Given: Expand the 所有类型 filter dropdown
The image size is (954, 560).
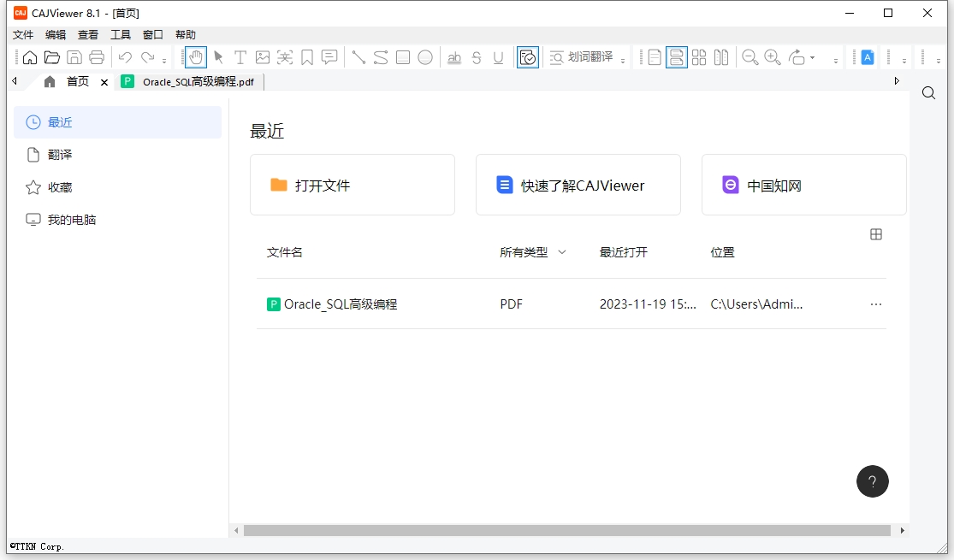Looking at the screenshot, I should (x=562, y=252).
